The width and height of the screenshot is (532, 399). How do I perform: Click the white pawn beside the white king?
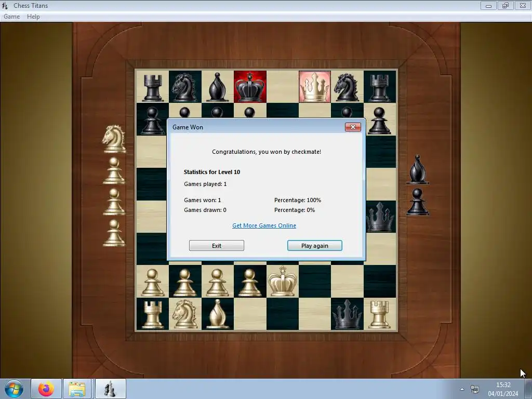[250, 282]
